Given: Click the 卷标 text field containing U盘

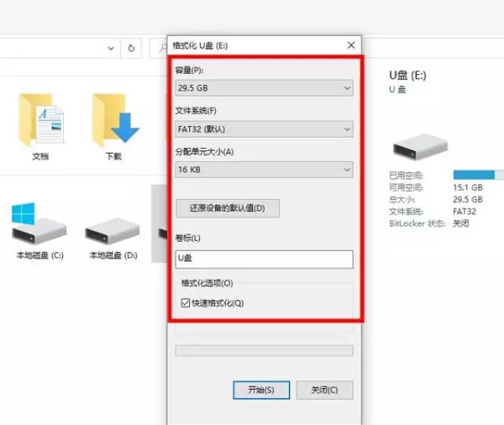Looking at the screenshot, I should [x=265, y=260].
